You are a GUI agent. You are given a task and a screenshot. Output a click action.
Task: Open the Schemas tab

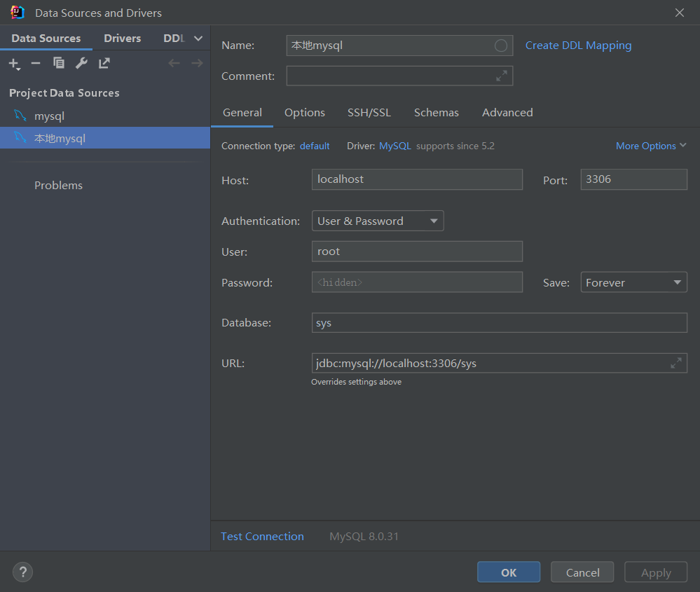[436, 113]
